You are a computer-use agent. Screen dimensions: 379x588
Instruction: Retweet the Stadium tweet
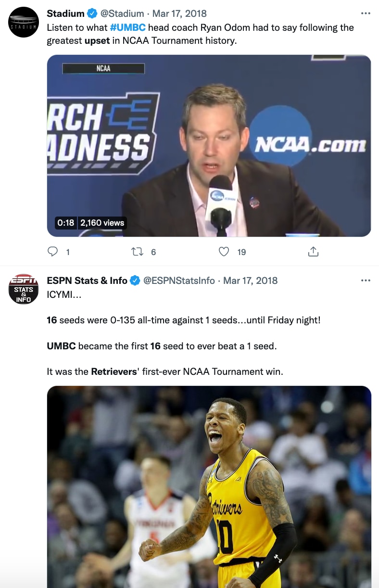tap(138, 252)
